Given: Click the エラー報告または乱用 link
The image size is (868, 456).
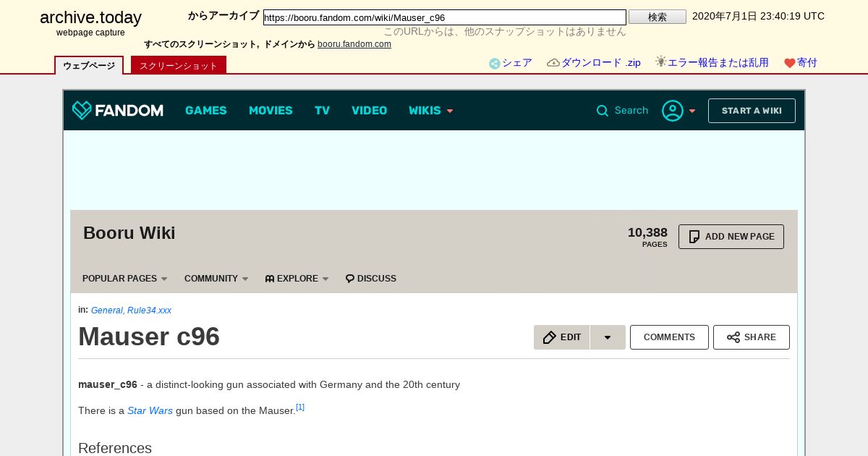Looking at the screenshot, I should [x=718, y=63].
